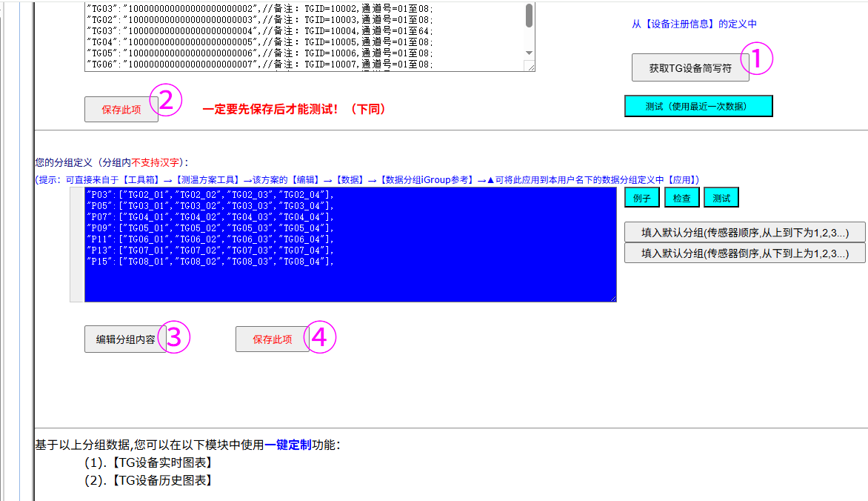This screenshot has height=501, width=868.
Task: Click the "P03" line in the grouping textarea
Action: pos(210,194)
